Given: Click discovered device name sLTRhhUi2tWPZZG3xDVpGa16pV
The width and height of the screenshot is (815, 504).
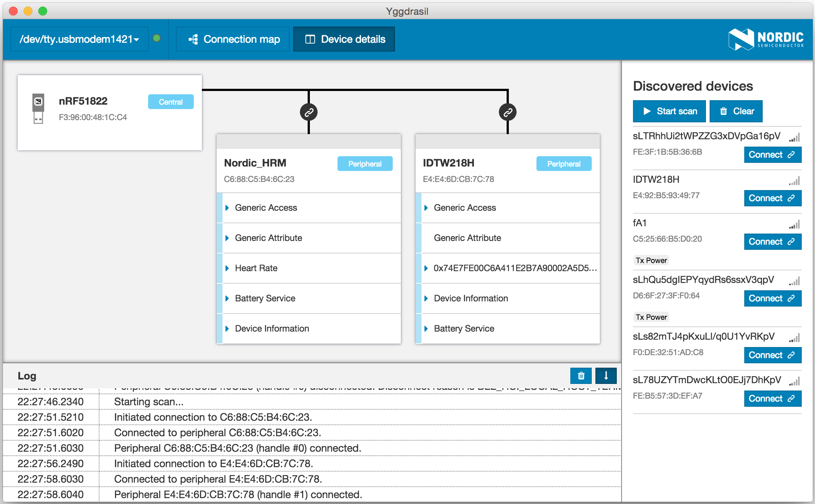Looking at the screenshot, I should click(706, 136).
